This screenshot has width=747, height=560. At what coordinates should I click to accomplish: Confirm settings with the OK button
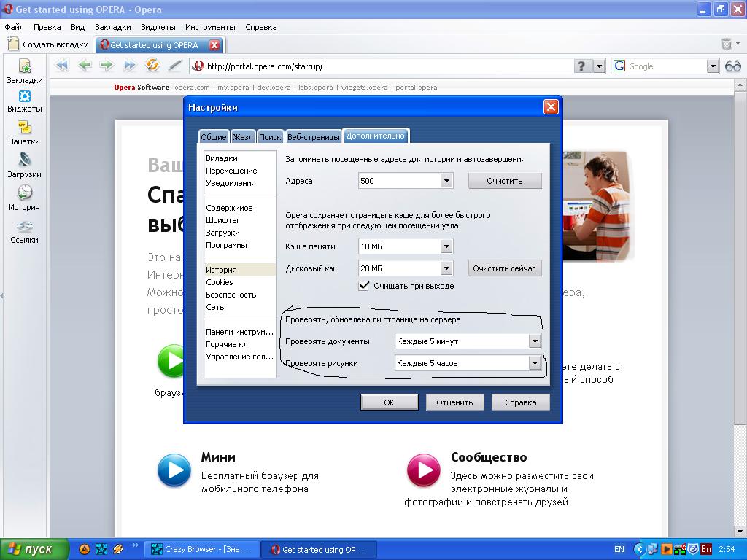tap(390, 402)
